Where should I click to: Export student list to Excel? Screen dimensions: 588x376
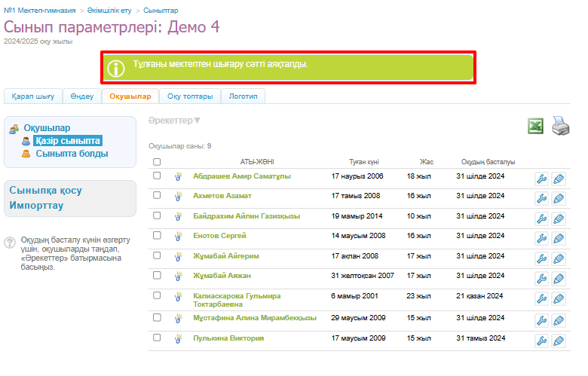point(536,126)
